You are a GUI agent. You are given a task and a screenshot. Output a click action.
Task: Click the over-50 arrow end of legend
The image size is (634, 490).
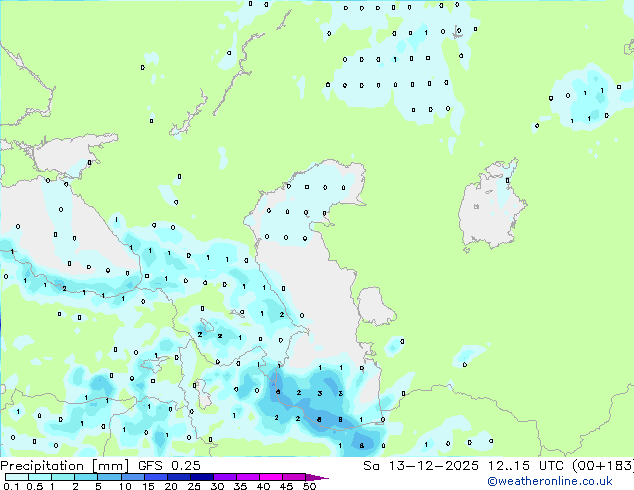(317, 477)
